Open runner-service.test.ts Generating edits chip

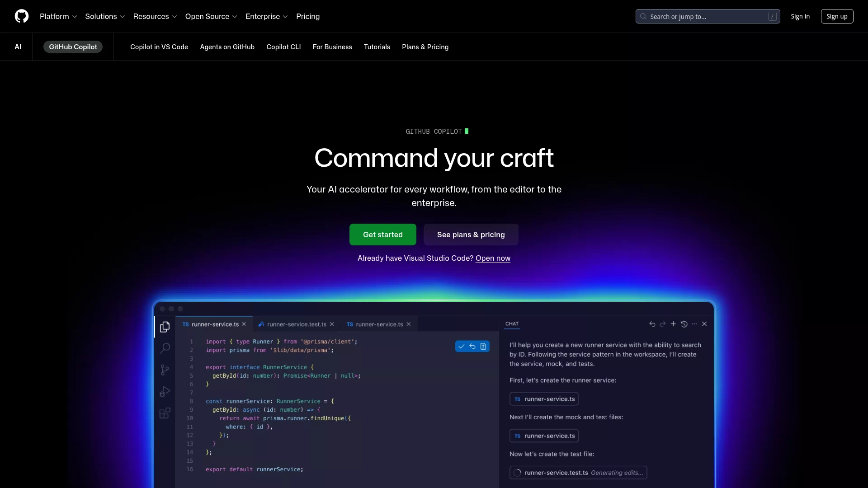pyautogui.click(x=578, y=473)
